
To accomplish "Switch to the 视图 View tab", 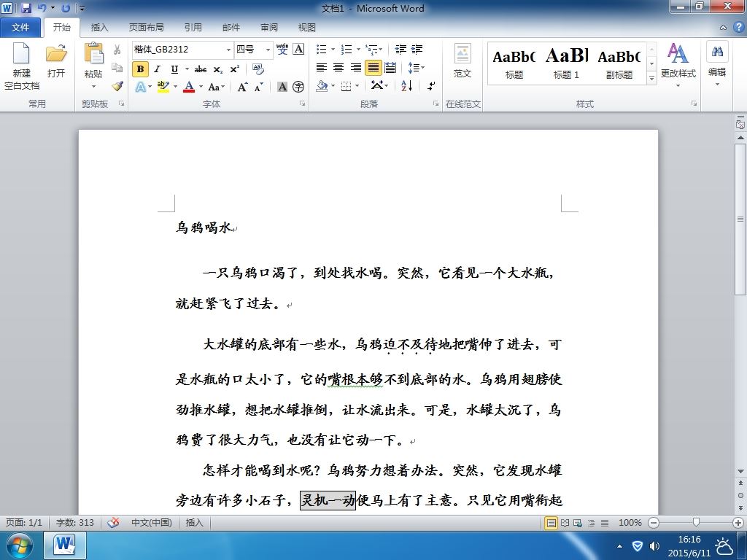I will [x=307, y=28].
